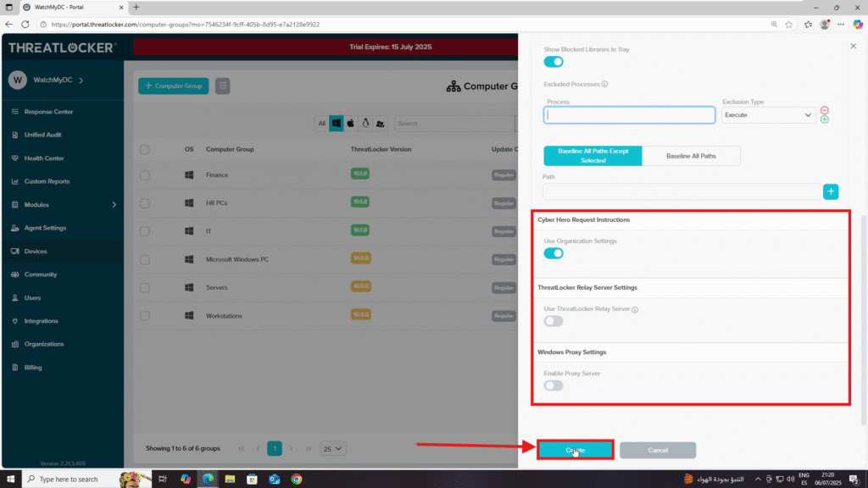Filter groups by Linux penguin icon
Viewport: 868px width, 488px height.
pos(365,124)
